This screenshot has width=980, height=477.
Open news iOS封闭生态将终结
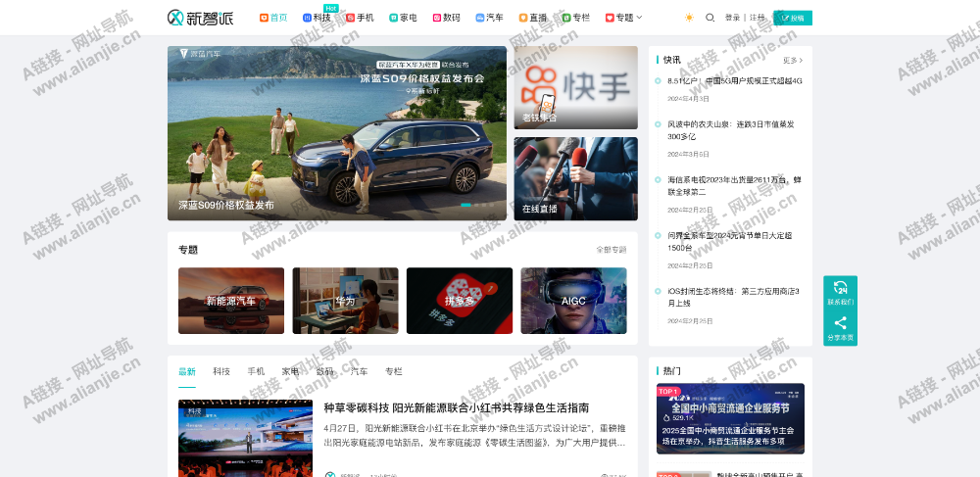pyautogui.click(x=733, y=297)
